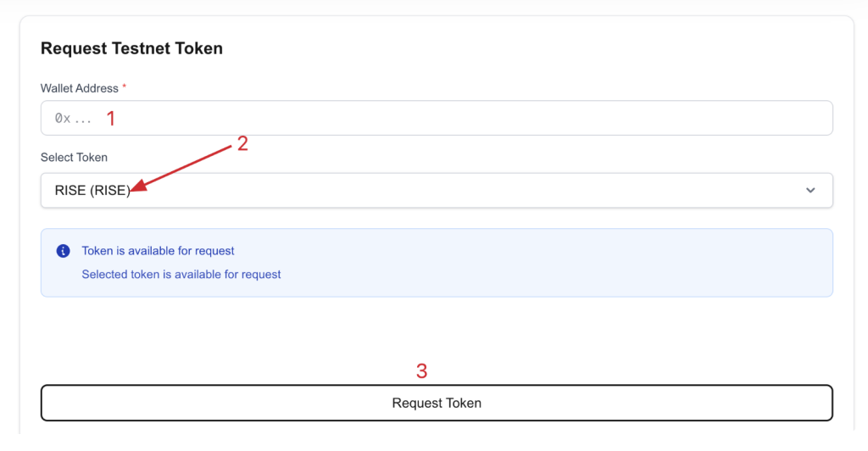Select the RISE (RISE) token value

click(x=92, y=191)
